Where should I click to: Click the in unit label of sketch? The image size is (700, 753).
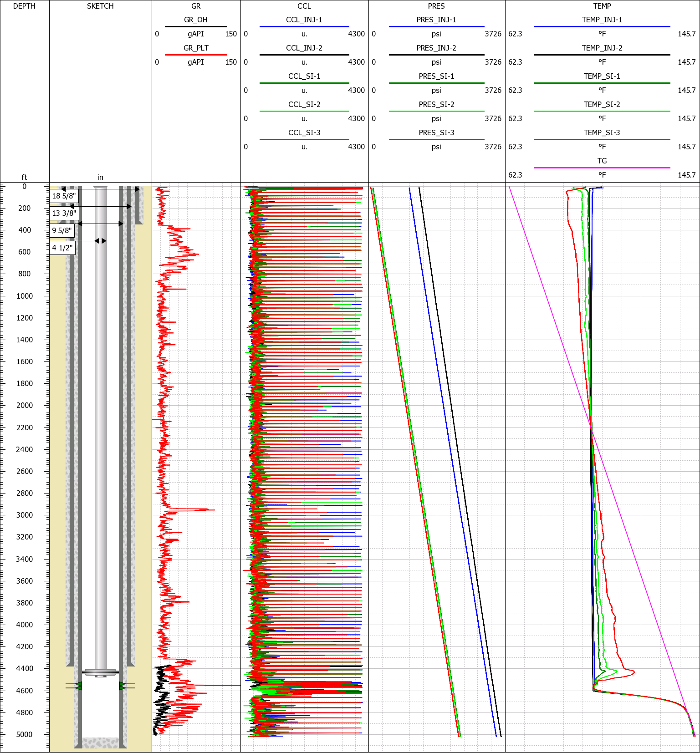(x=100, y=177)
